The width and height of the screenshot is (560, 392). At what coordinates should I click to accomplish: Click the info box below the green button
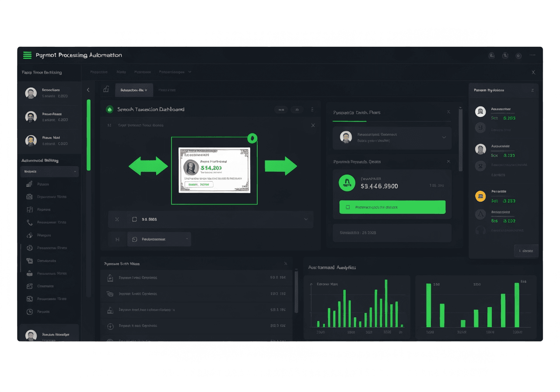[x=392, y=233]
